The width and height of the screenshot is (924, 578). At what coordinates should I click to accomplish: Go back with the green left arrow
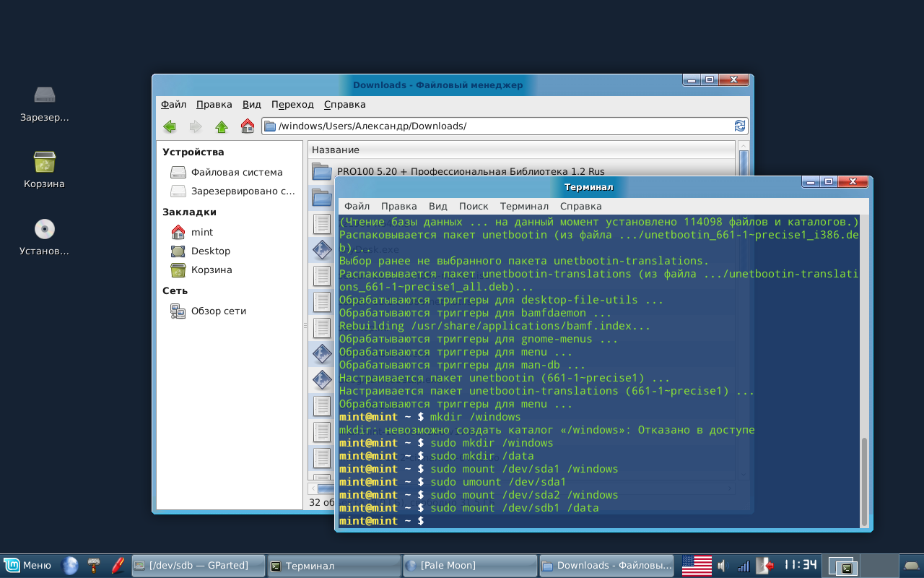coord(170,126)
